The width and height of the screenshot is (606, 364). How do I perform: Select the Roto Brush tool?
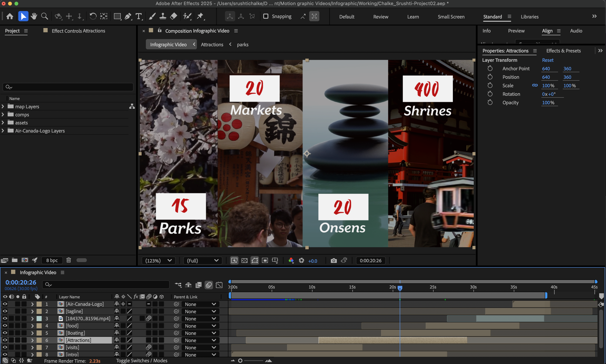coord(187,16)
